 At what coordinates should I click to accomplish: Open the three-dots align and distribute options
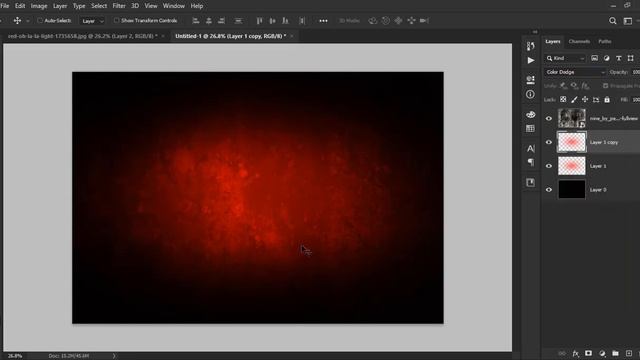coord(323,20)
